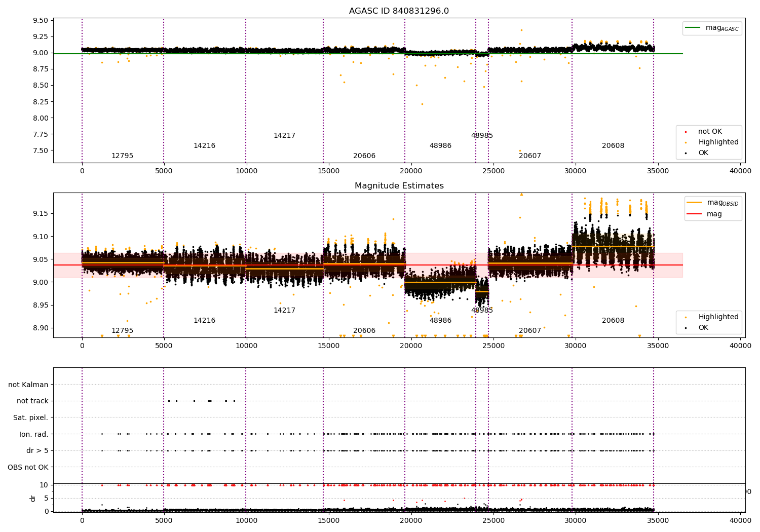
Task: Click obsid label 48985 in Magnitude Estimates plot
Action: pyautogui.click(x=482, y=311)
